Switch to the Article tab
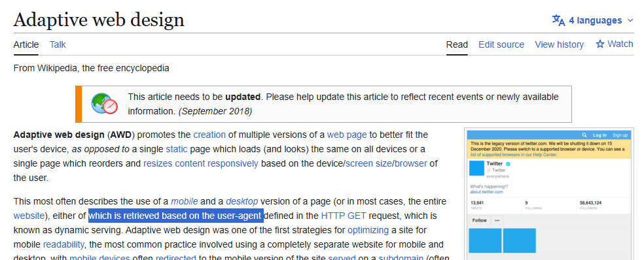Image resolution: width=644 pixels, height=260 pixels. tap(26, 44)
